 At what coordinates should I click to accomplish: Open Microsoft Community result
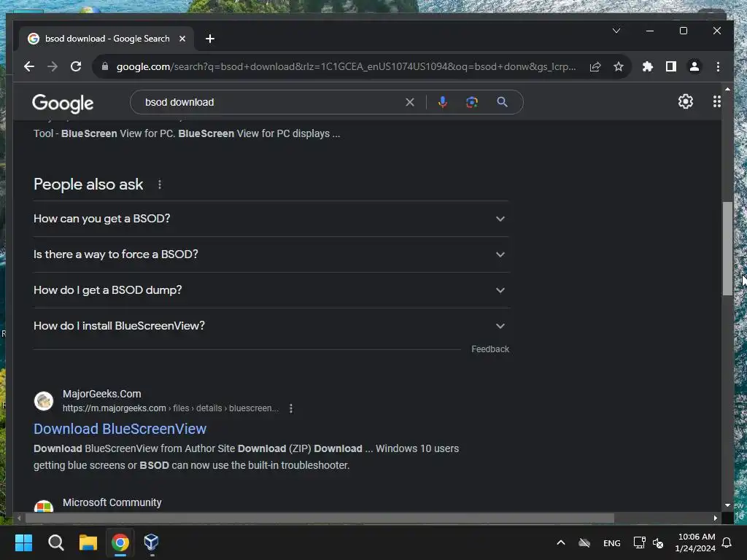point(112,502)
